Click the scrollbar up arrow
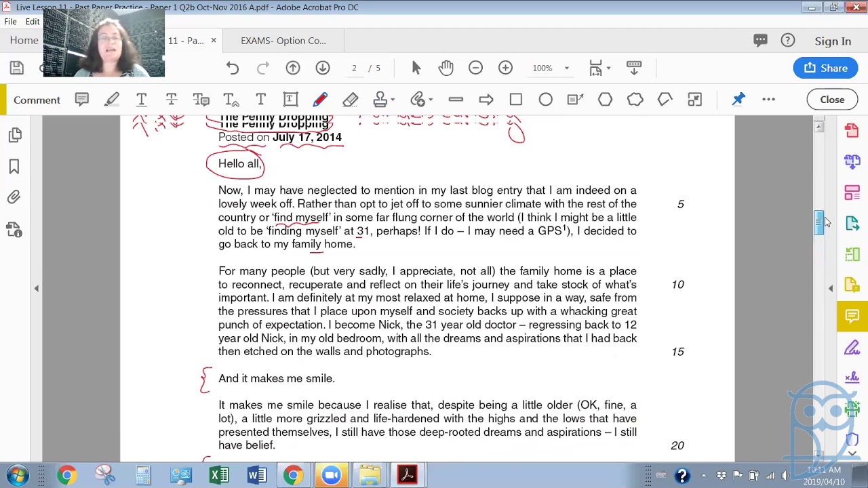The height and width of the screenshot is (488, 868). click(x=819, y=127)
